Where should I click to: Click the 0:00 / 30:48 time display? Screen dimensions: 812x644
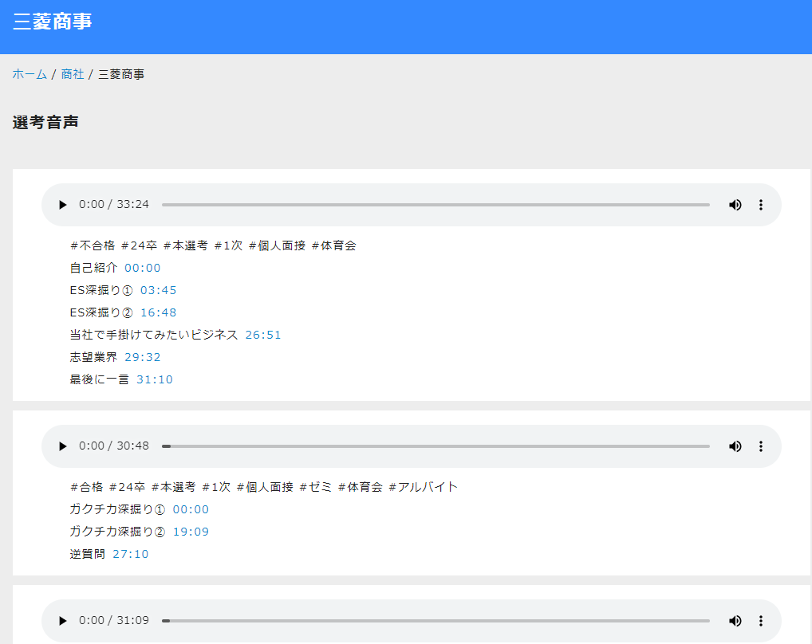114,446
